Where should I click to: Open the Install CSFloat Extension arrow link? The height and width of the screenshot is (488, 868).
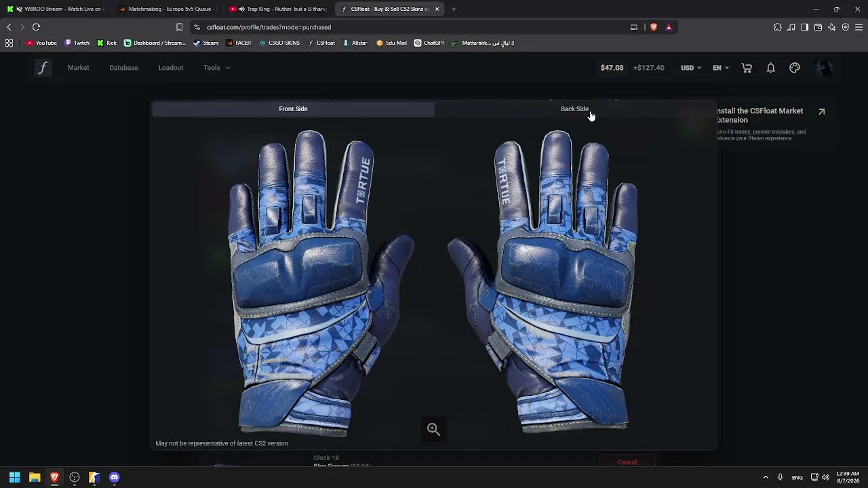821,112
